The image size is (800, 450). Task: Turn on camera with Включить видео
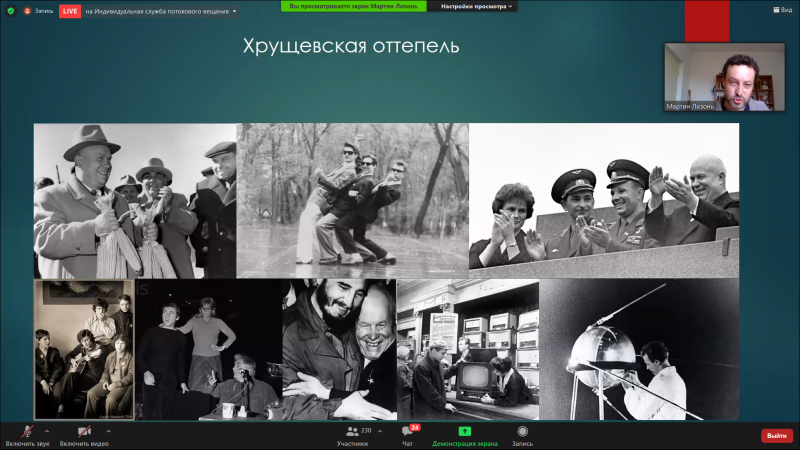[x=84, y=432]
